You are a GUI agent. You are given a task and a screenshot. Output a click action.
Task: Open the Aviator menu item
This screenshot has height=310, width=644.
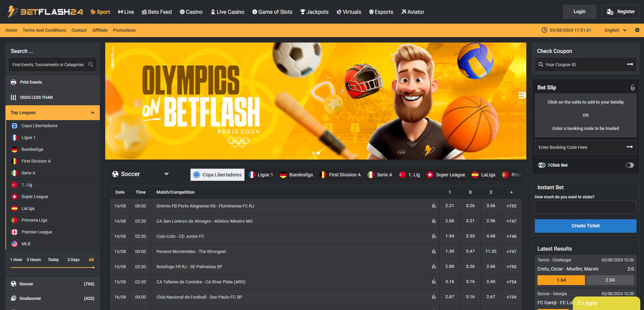[413, 12]
